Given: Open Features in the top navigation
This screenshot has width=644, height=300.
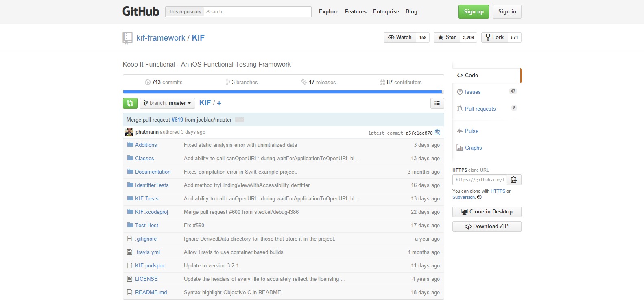Looking at the screenshot, I should tap(356, 11).
